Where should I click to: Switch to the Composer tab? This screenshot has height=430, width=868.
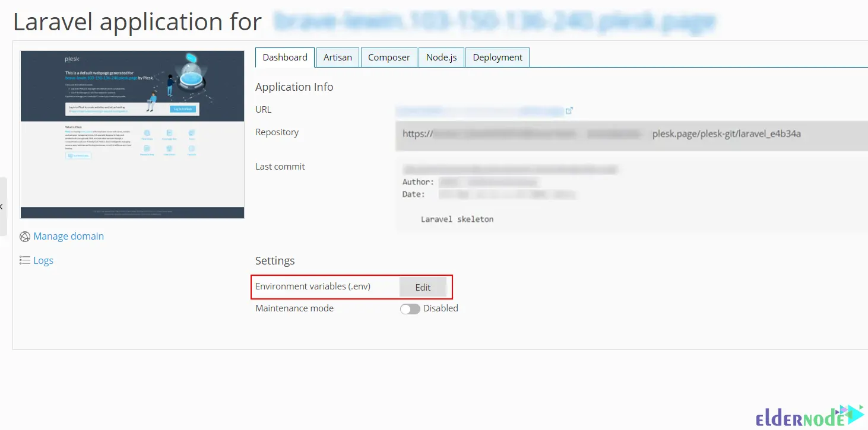[x=389, y=58]
